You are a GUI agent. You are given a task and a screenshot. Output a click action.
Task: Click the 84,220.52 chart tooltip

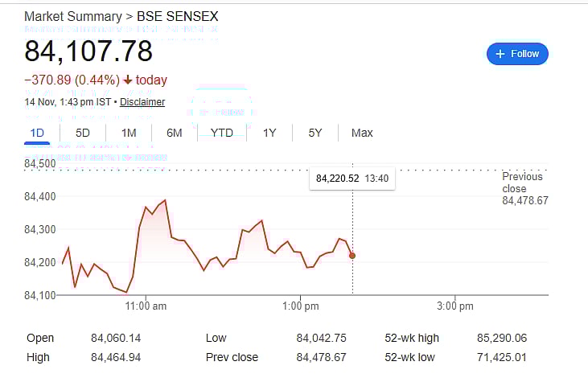click(x=352, y=178)
